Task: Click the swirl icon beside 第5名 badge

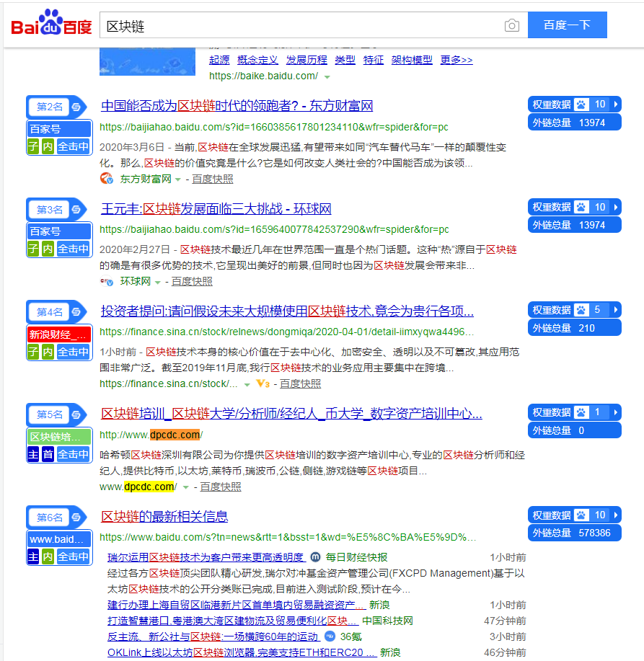Action: click(x=76, y=414)
